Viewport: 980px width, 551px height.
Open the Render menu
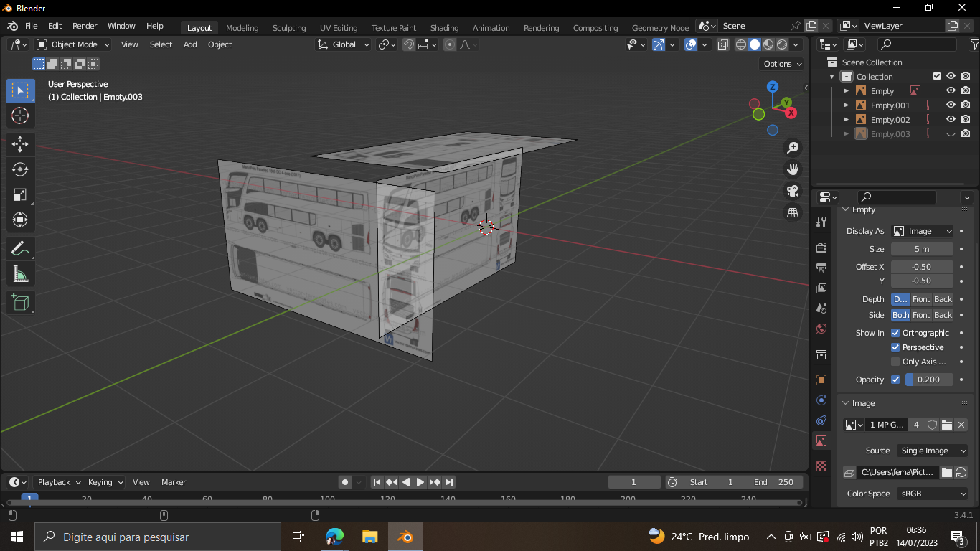coord(85,26)
